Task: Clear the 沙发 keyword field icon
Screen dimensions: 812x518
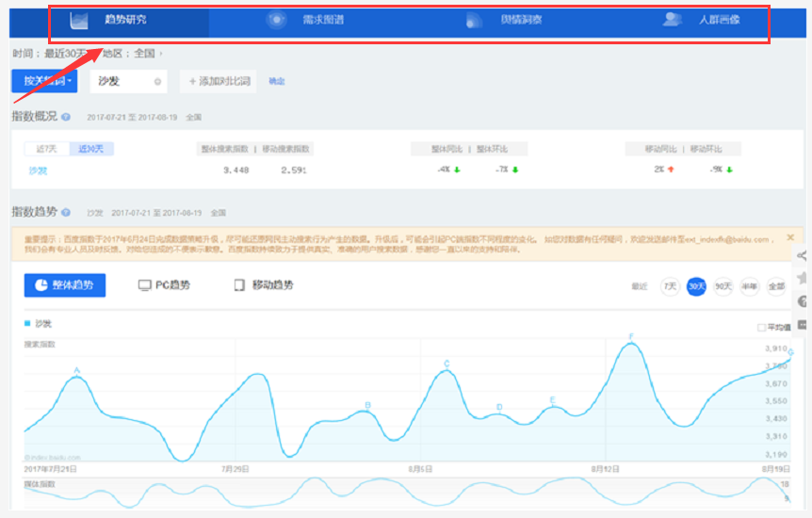Action: click(157, 82)
